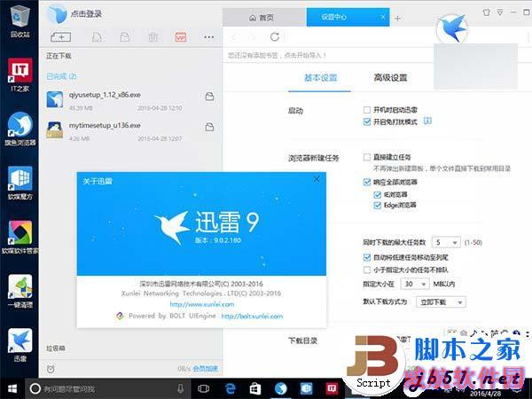Open default download method dropdown 立即下载
532x399 pixels.
[x=441, y=302]
